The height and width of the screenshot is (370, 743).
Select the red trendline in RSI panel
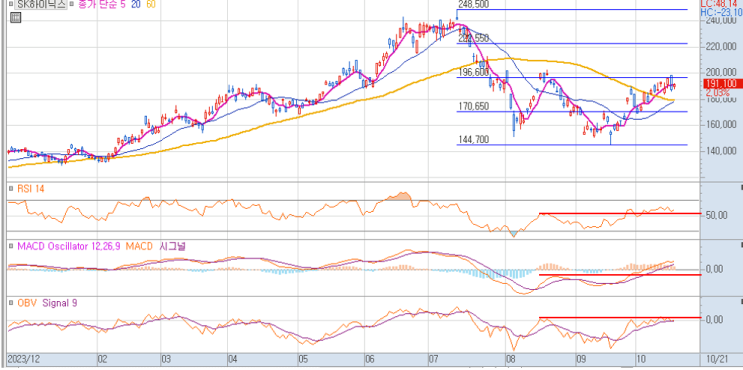pyautogui.click(x=620, y=214)
